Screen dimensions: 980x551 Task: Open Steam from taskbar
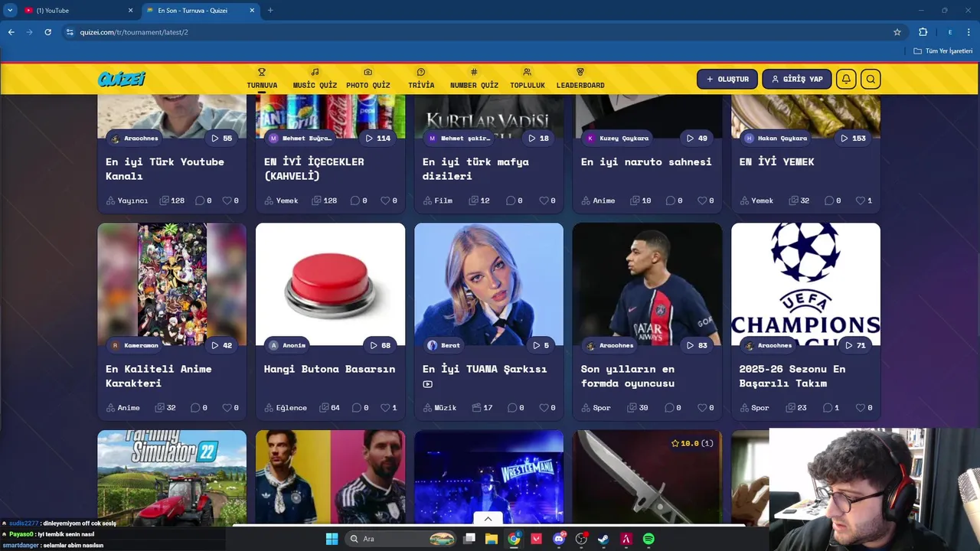click(x=603, y=539)
